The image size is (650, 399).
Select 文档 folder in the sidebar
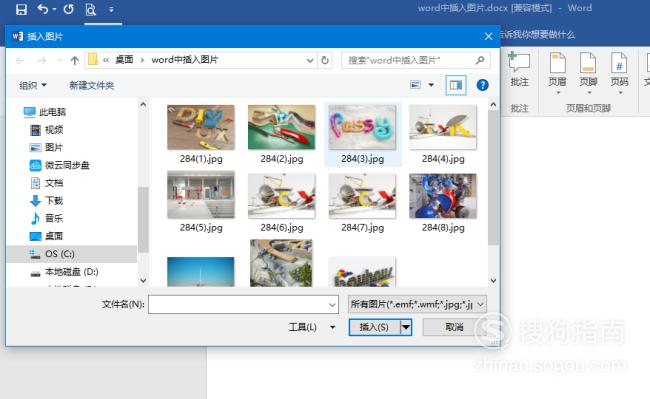tap(46, 183)
